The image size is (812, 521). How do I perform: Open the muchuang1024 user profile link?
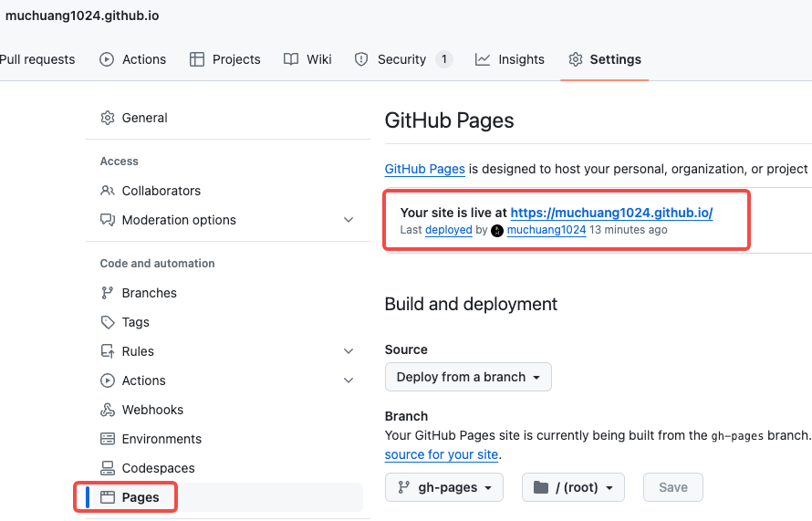547,230
